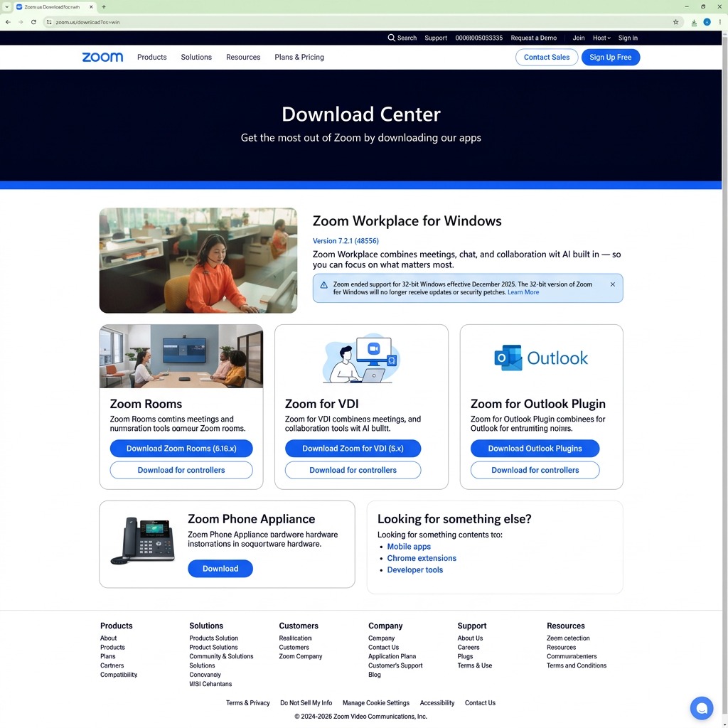Click Download Zoom for VDI (5.x)
This screenshot has width=728, height=728.
coord(353,449)
